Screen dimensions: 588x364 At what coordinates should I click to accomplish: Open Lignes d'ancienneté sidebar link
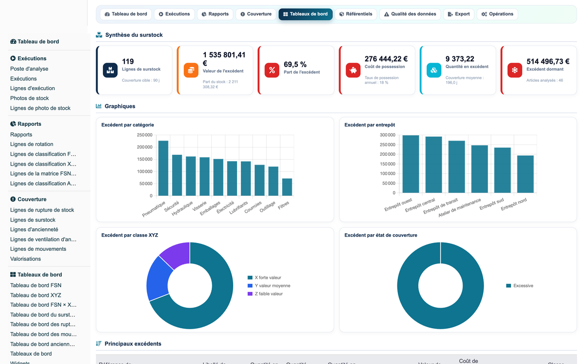coord(34,230)
